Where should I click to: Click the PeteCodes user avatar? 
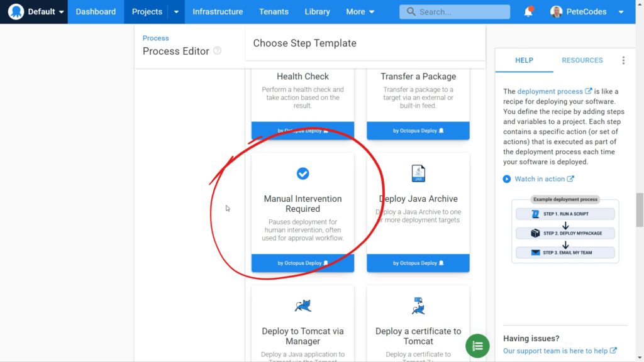click(556, 12)
